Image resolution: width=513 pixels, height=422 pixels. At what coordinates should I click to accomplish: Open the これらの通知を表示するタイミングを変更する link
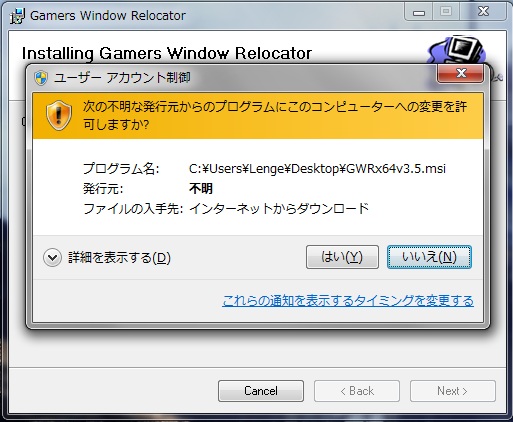[348, 301]
